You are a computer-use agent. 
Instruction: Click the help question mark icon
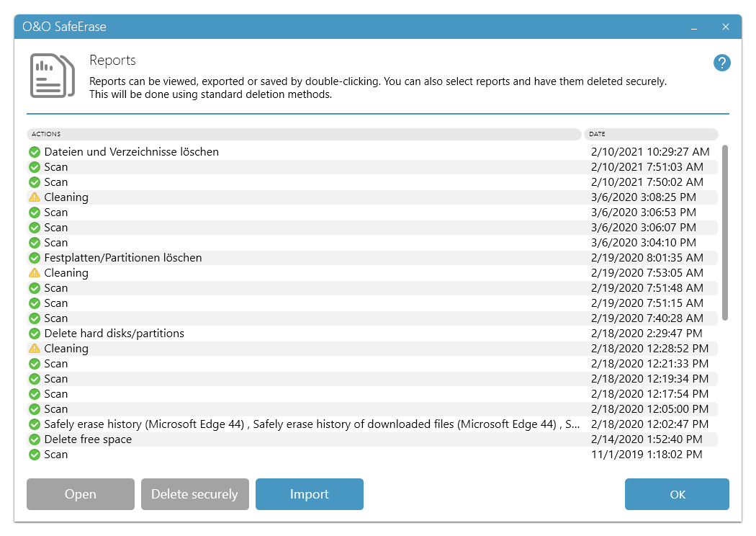[722, 63]
